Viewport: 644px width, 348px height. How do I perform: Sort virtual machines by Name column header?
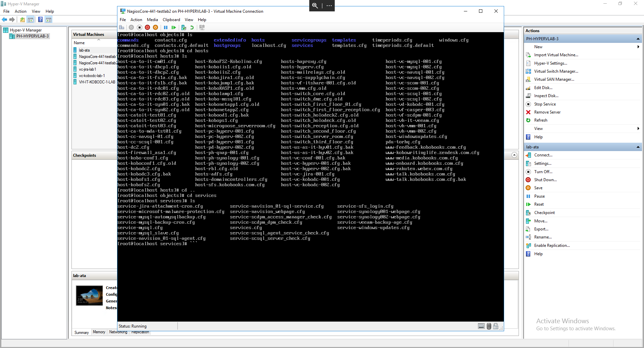point(79,43)
